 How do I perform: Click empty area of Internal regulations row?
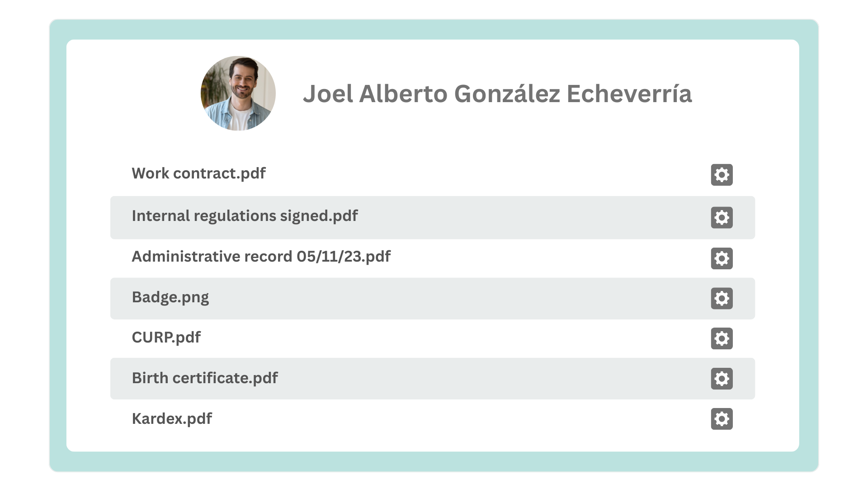[520, 217]
